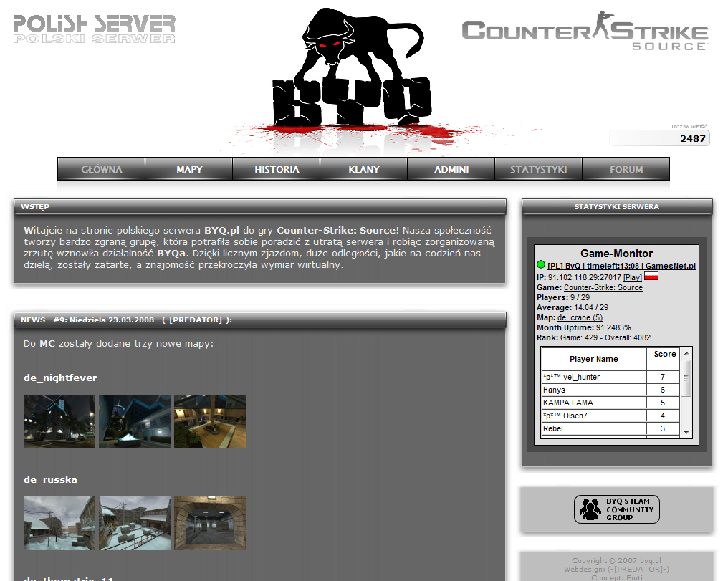728x581 pixels.
Task: Click the Polish flag icon
Action: click(651, 277)
